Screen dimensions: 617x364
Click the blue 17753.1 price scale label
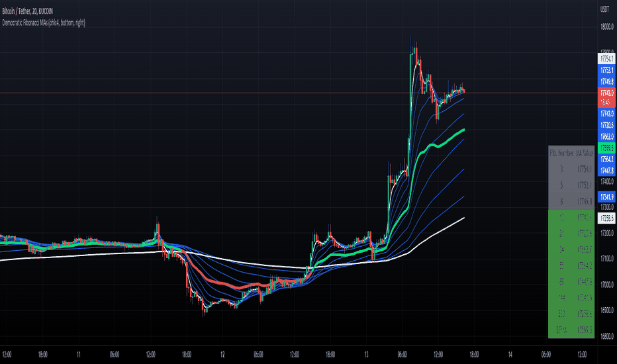tap(606, 70)
